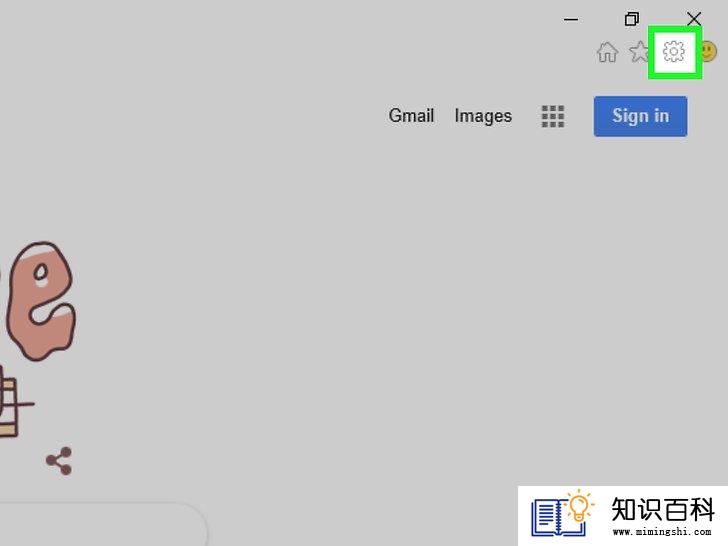The height and width of the screenshot is (546, 728).
Task: Open the Tools gear menu
Action: tap(674, 52)
